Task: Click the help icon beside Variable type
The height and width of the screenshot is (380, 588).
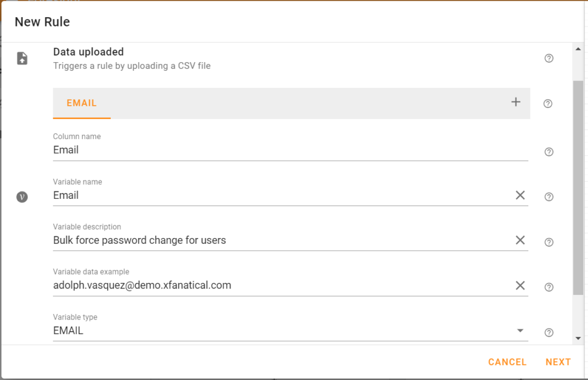Action: tap(548, 332)
